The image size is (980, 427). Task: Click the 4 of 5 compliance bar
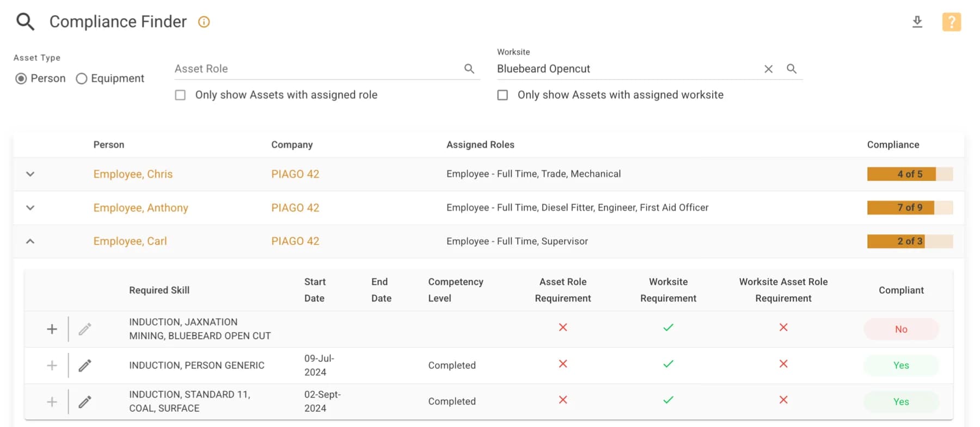pos(910,174)
